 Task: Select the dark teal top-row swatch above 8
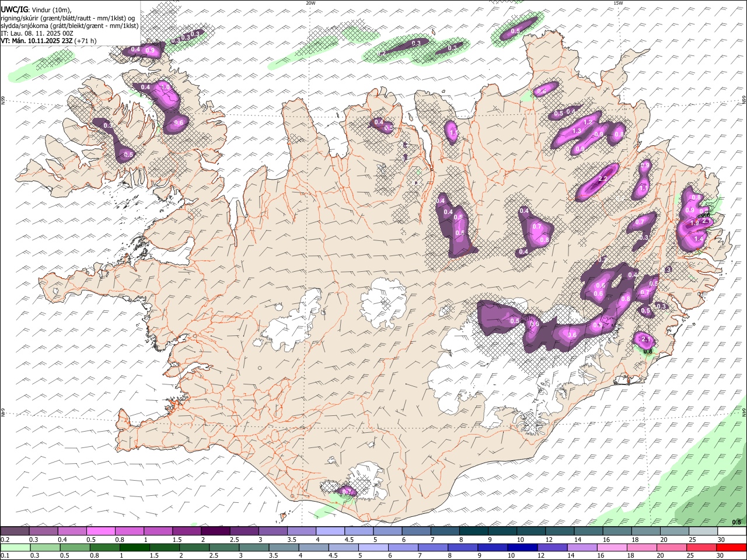474,531
